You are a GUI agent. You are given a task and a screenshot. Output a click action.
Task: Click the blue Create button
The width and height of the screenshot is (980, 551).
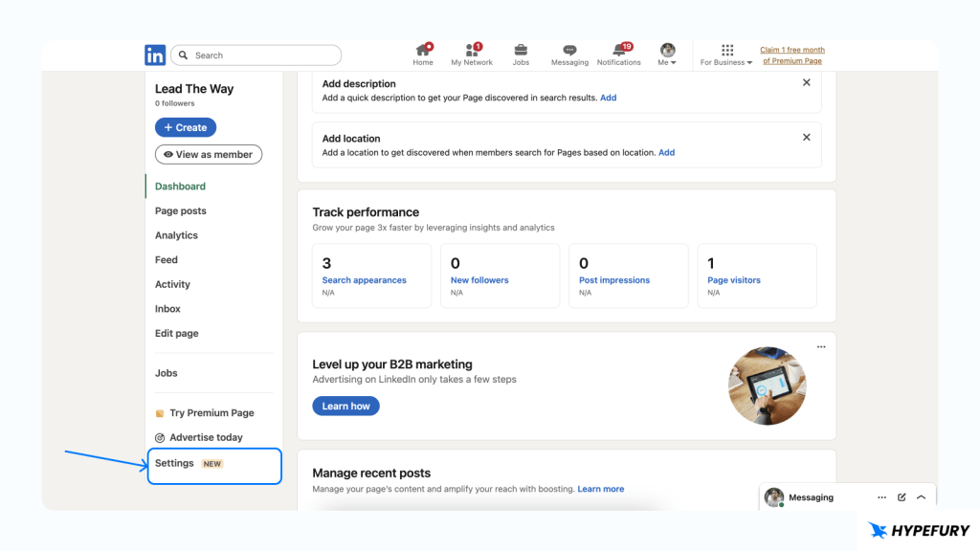coord(186,127)
